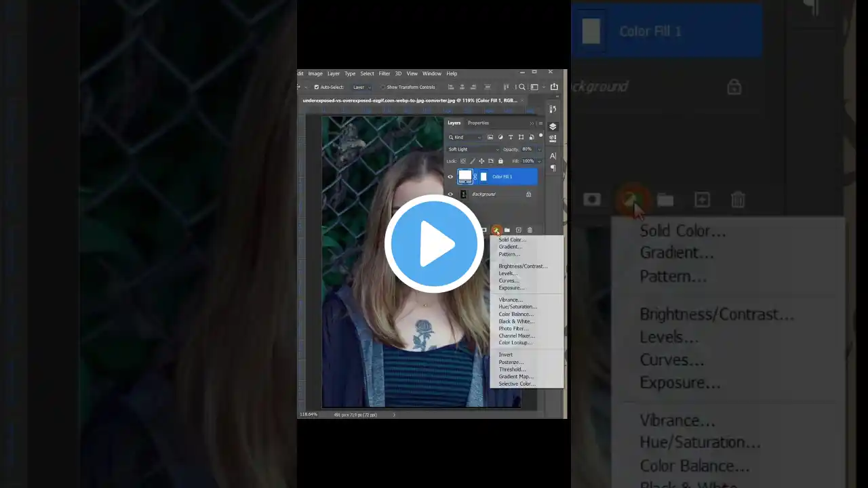Filter for pixel layers in the Layers panel

pyautogui.click(x=490, y=137)
